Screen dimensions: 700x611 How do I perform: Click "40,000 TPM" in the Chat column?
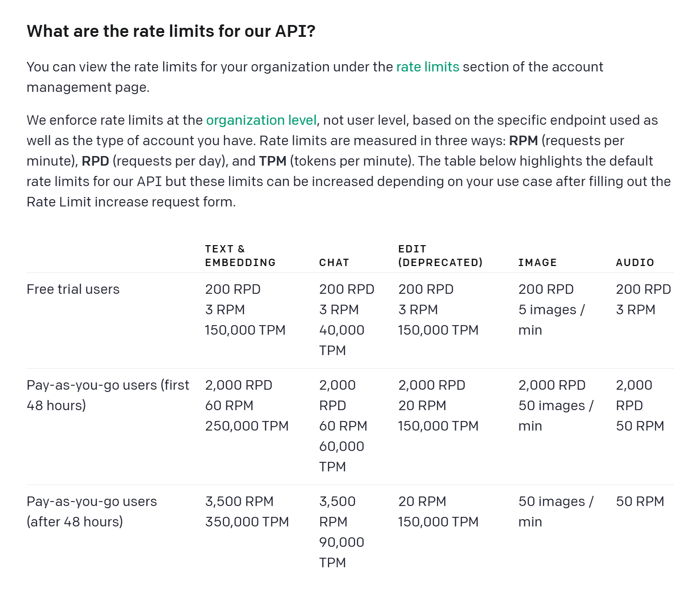[x=341, y=340]
